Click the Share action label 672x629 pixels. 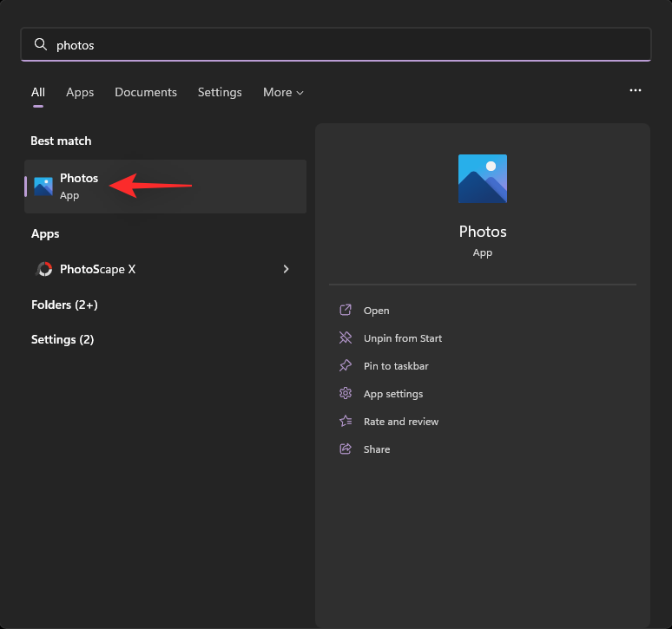377,449
